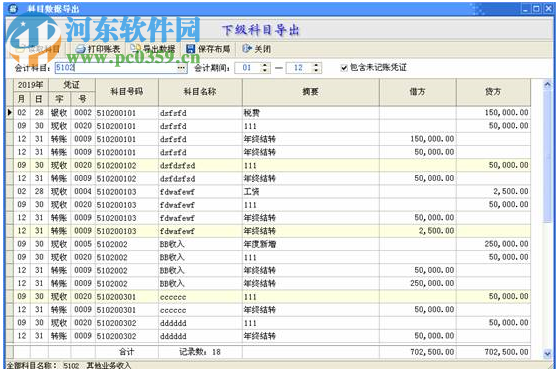
Task: Click the 510200301 account number cell for voucher 0020
Action: coord(127,296)
